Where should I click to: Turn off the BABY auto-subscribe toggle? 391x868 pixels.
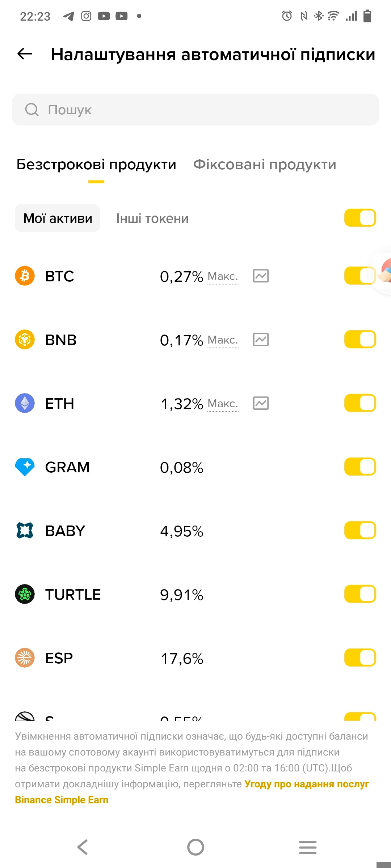(360, 531)
